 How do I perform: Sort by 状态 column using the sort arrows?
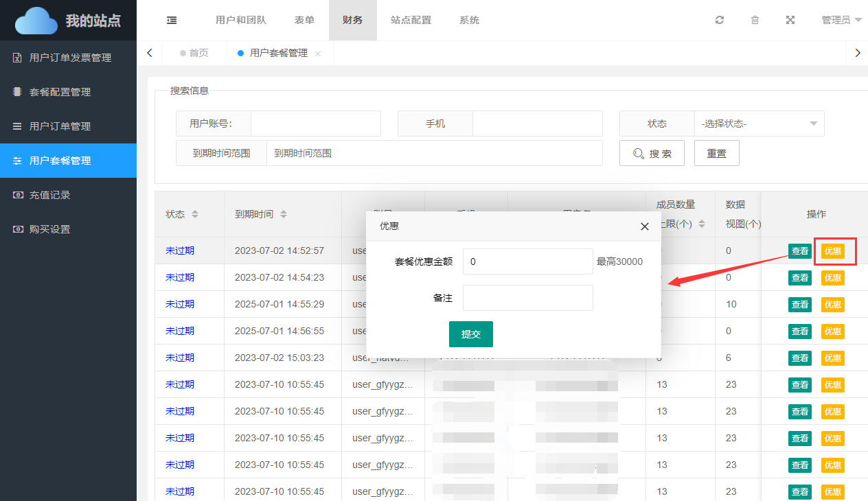pos(195,214)
